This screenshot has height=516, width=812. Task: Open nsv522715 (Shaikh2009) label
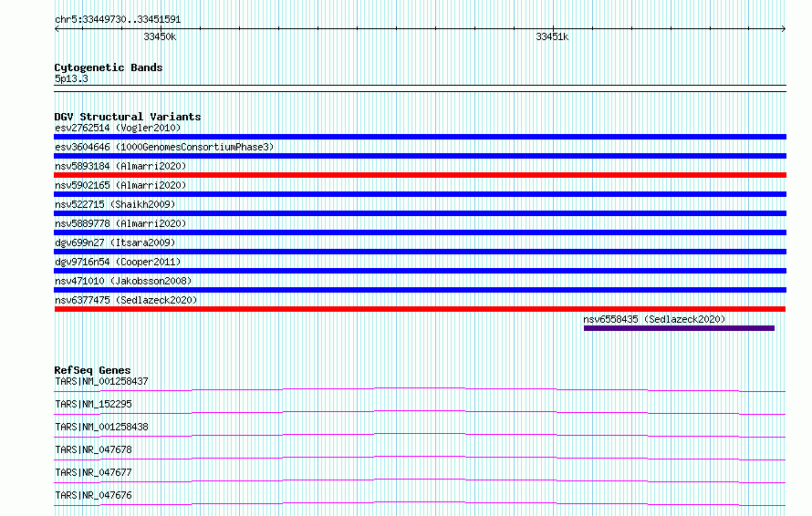pos(115,204)
